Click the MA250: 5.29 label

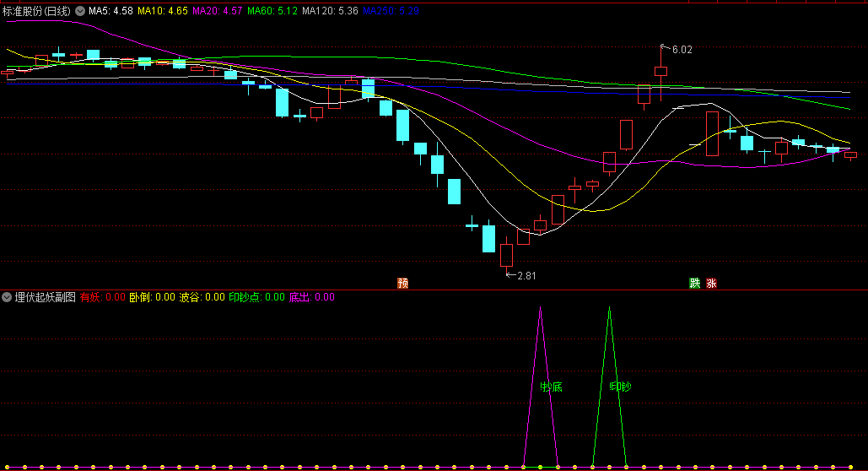391,11
